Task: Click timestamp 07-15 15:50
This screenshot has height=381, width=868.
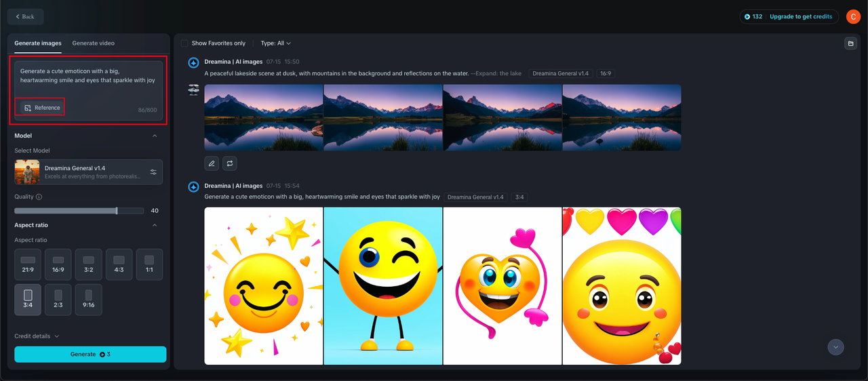Action: pos(283,62)
